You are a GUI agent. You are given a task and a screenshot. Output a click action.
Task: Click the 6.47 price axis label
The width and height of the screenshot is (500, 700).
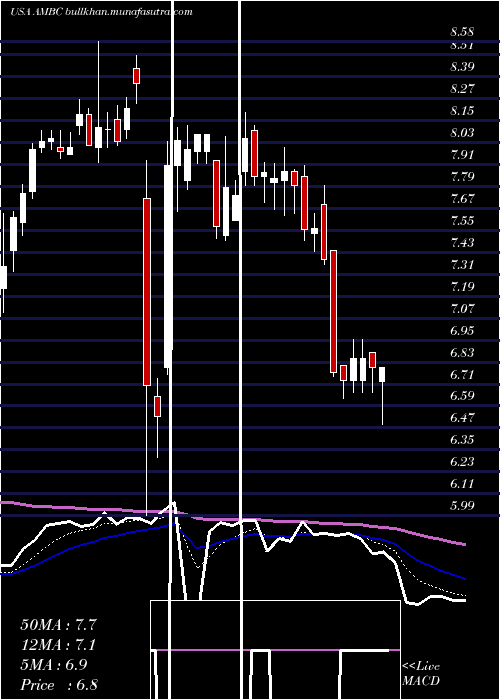click(x=462, y=418)
